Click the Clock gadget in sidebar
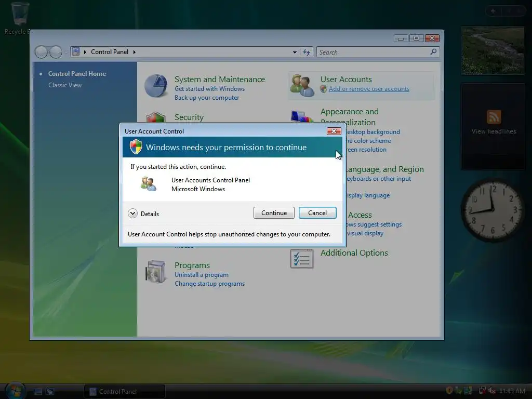532x399 pixels. (x=492, y=210)
